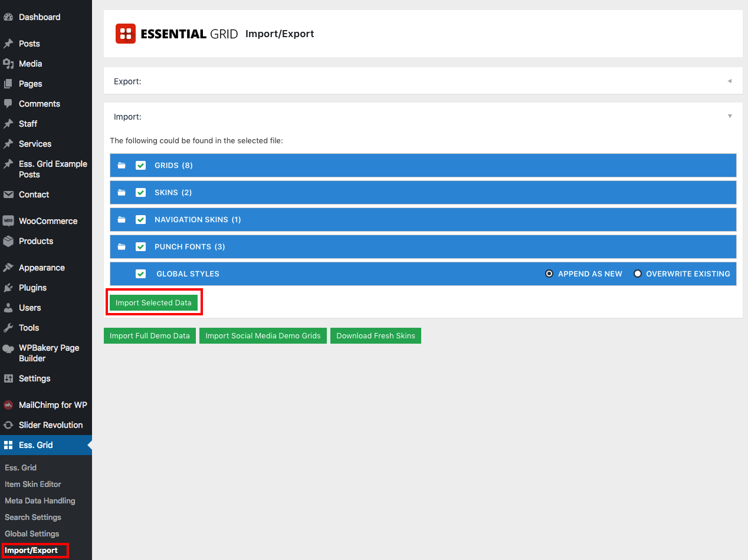
Task: Click the Import Selected Data button
Action: click(153, 303)
